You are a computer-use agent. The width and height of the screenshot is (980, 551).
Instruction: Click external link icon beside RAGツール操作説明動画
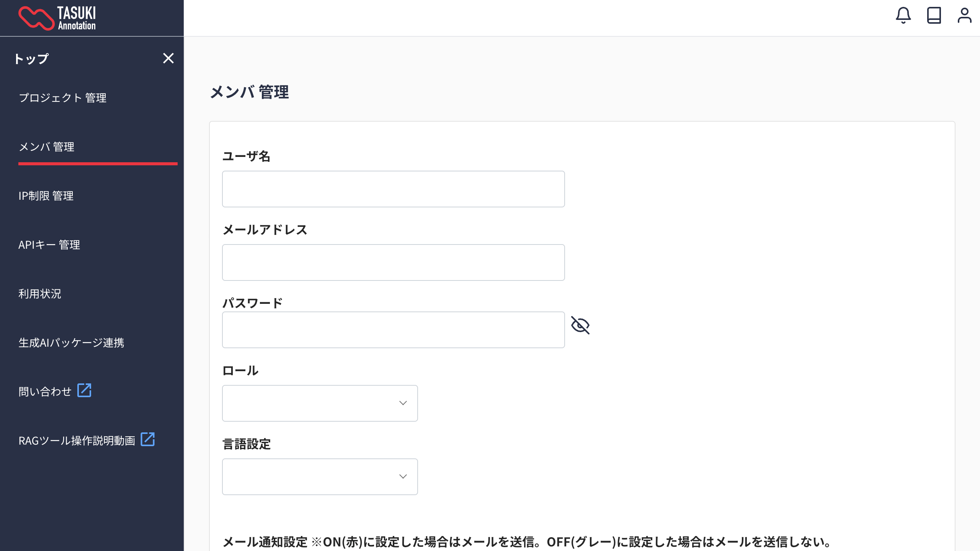coord(148,440)
